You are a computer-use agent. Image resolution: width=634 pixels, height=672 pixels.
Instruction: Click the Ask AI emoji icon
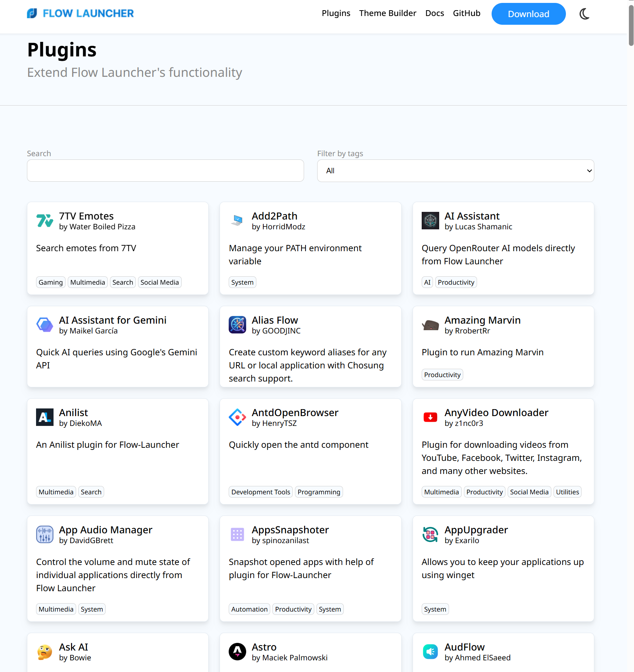pos(45,652)
